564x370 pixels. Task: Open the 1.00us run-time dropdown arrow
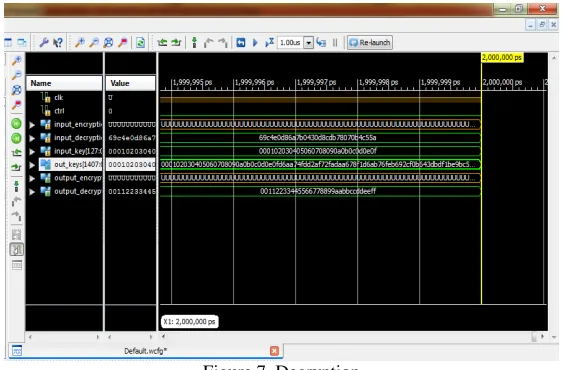click(308, 43)
